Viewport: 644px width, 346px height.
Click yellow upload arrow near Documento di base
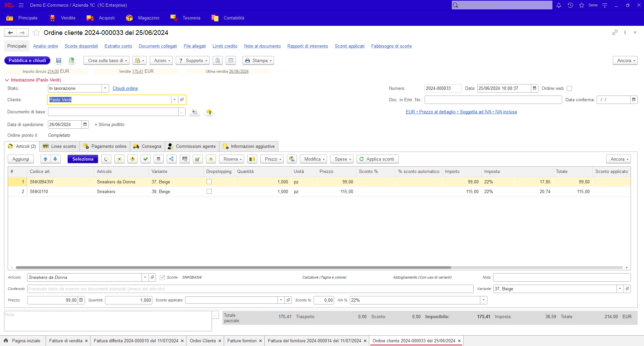209,112
